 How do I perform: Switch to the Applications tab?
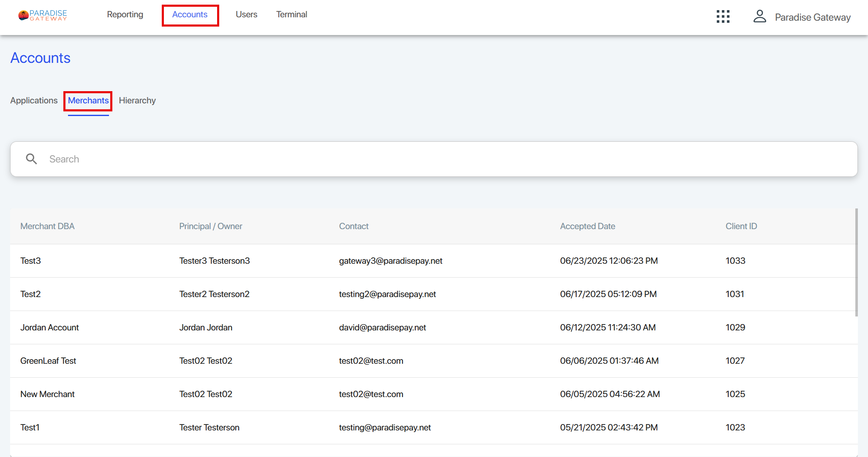[34, 100]
